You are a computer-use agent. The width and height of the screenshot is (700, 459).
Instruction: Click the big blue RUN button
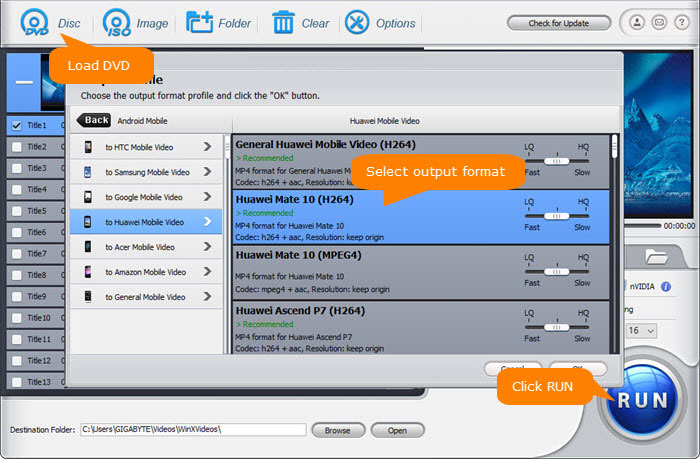(x=642, y=400)
